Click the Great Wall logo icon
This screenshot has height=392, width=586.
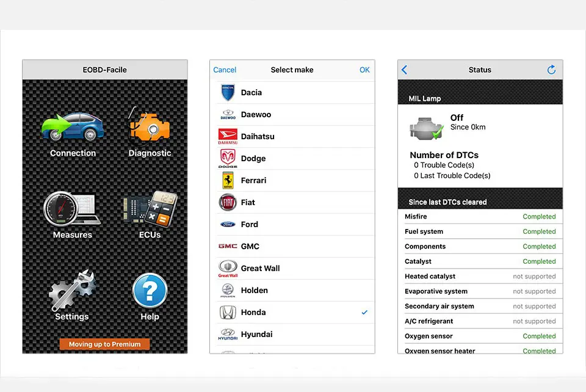pyautogui.click(x=228, y=268)
